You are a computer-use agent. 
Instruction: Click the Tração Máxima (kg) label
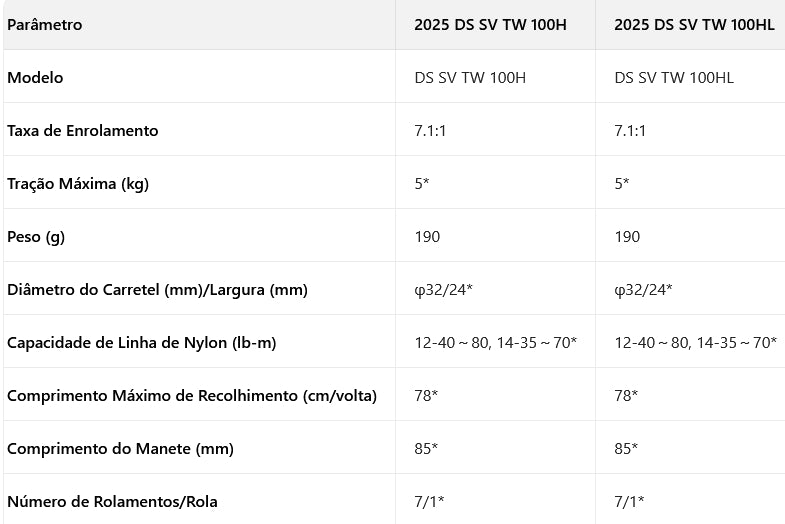(78, 183)
